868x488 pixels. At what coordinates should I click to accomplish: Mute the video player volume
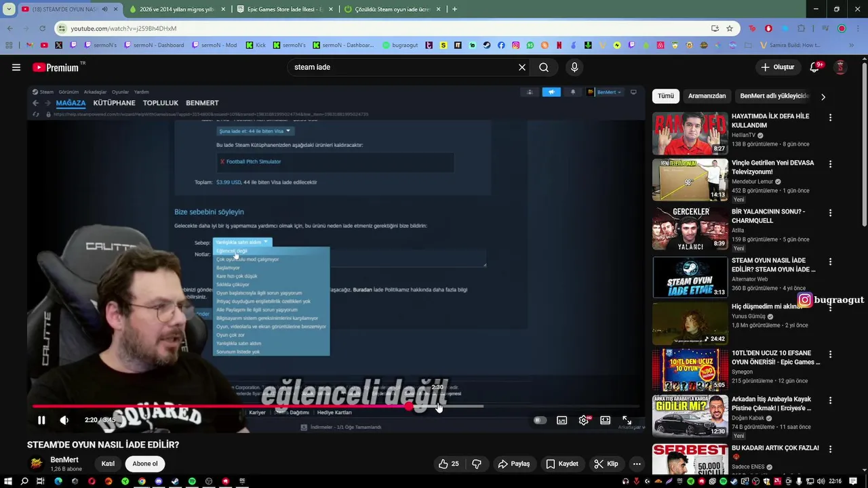pyautogui.click(x=64, y=420)
